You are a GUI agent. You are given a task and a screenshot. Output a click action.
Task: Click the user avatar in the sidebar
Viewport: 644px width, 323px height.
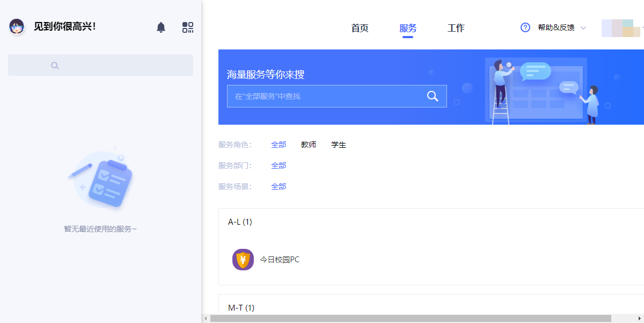(17, 26)
